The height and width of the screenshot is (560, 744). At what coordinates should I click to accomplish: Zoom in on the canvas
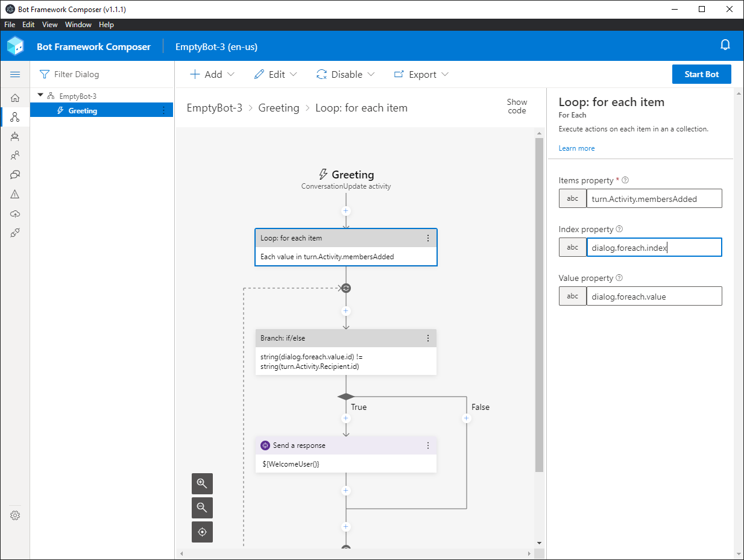pos(202,483)
